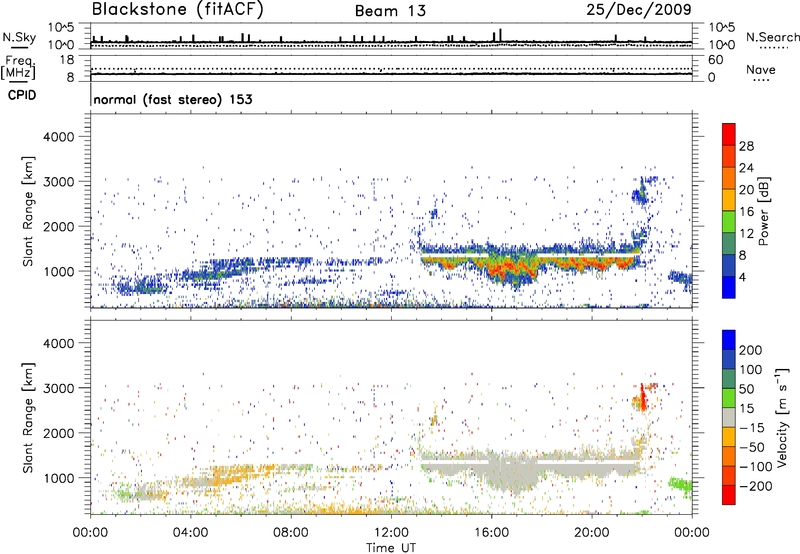
Task: Click the '16:00' time axis tick label
Action: pyautogui.click(x=491, y=533)
